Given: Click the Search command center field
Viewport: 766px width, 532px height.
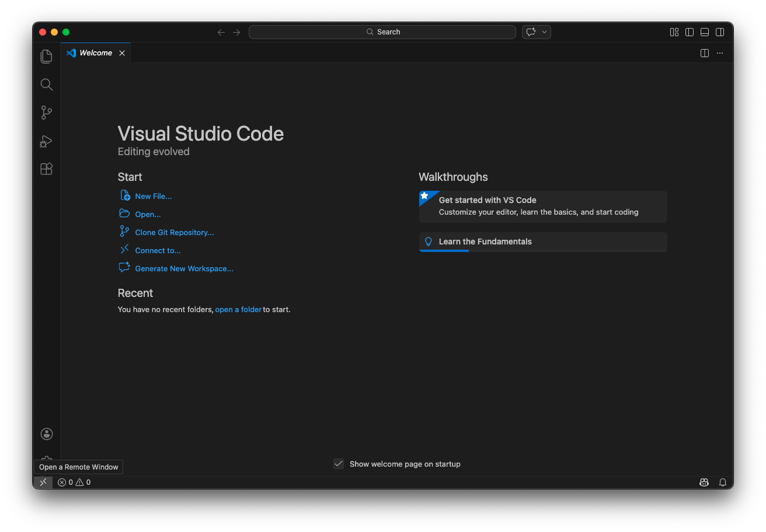Looking at the screenshot, I should coord(382,32).
